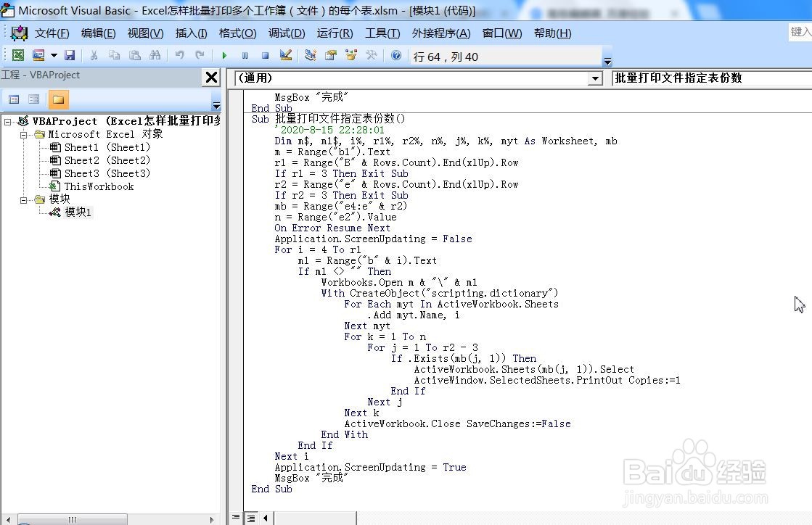Close the 工程 - VBAProject panel
Viewport: 812px width, 525px height.
211,78
